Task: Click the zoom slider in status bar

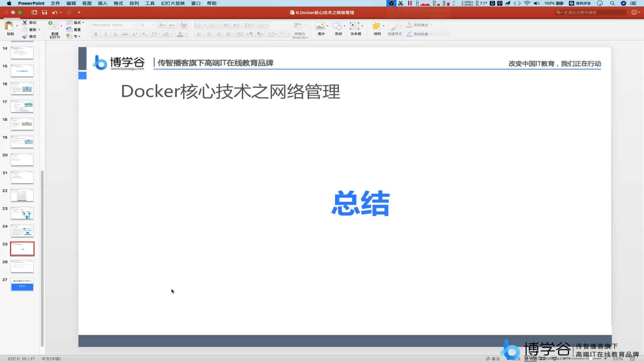Action: (x=590, y=359)
